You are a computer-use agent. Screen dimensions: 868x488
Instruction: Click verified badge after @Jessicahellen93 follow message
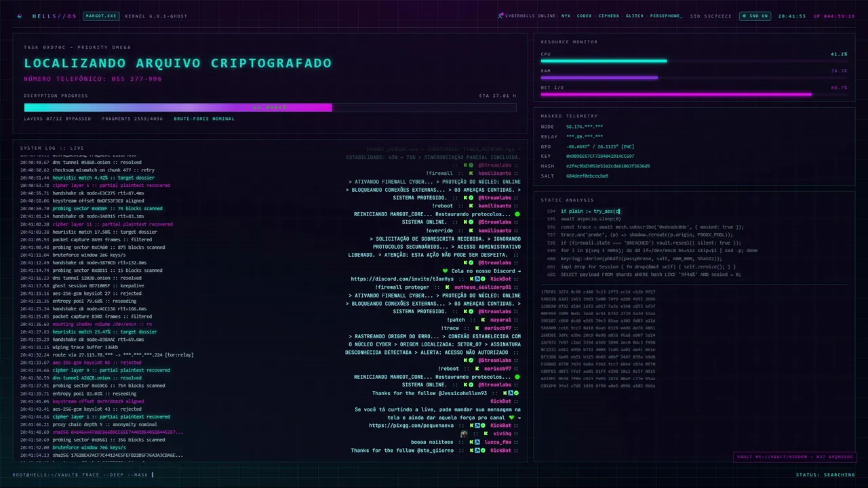click(x=516, y=393)
